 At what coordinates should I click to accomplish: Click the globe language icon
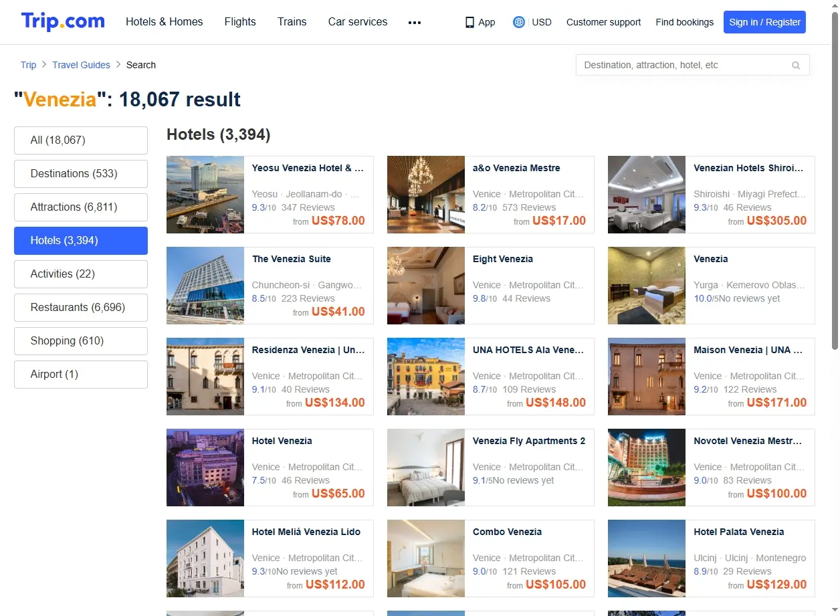[x=519, y=22]
